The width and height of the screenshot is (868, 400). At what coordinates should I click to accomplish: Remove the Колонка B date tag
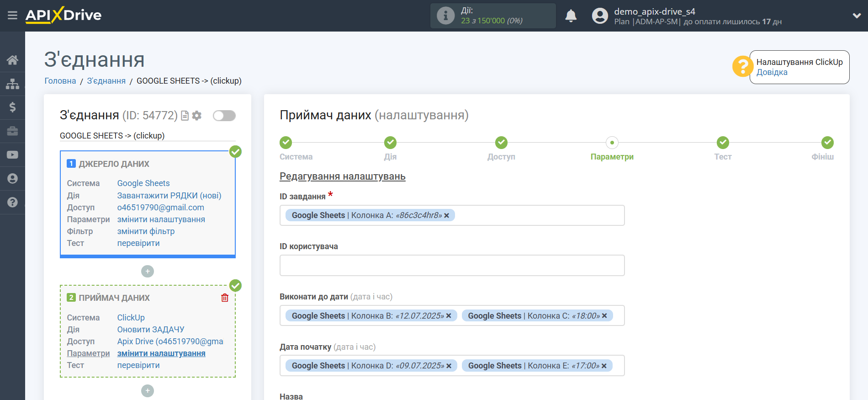click(x=449, y=316)
